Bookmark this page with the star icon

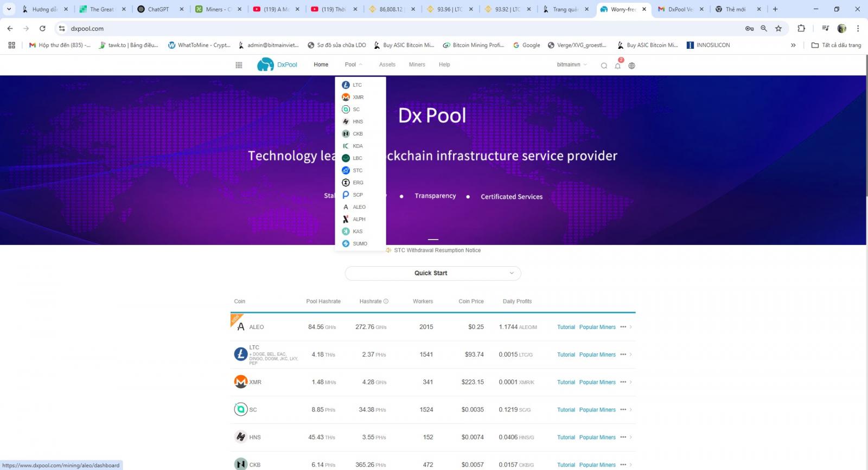778,28
